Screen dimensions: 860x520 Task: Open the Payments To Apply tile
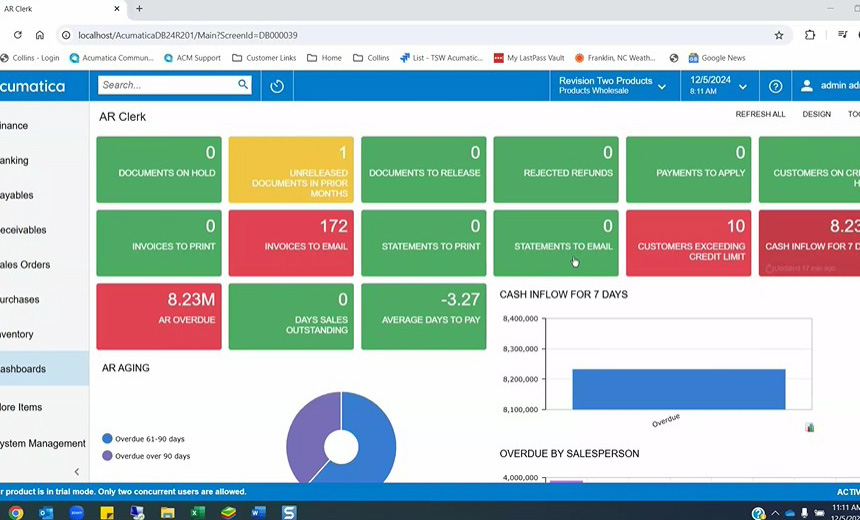(x=688, y=169)
